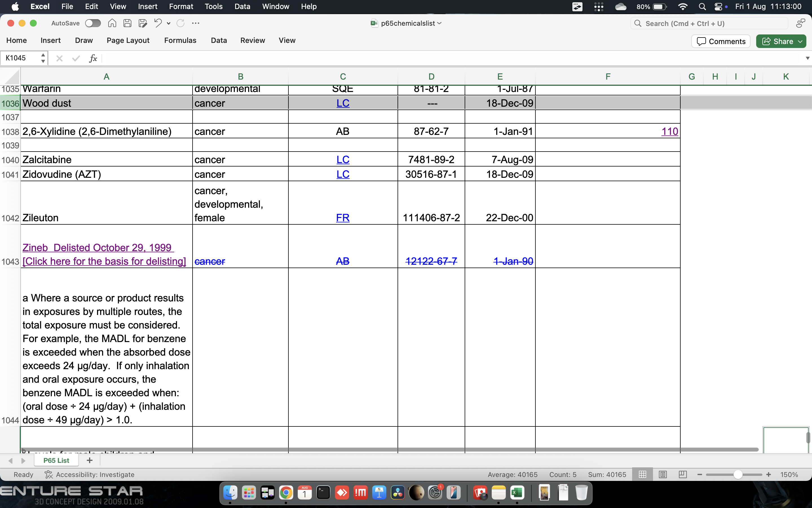Click the zoom slider handle
Viewport: 812px width, 508px height.
(738, 474)
